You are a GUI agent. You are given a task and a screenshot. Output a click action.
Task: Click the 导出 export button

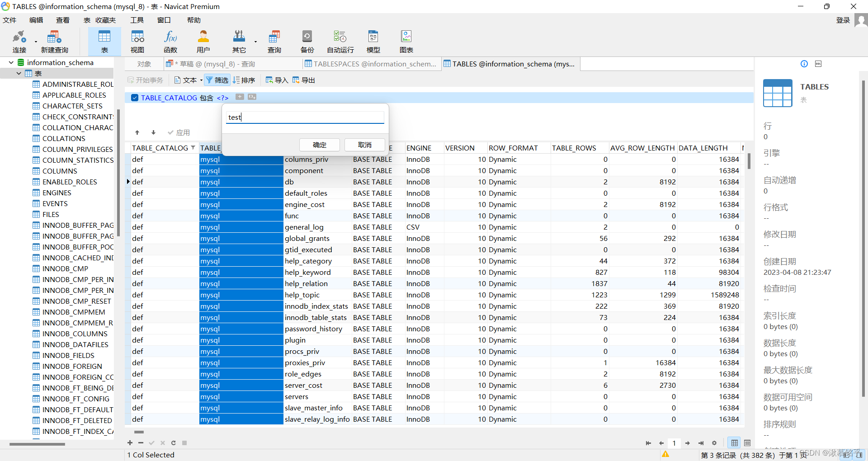click(304, 80)
